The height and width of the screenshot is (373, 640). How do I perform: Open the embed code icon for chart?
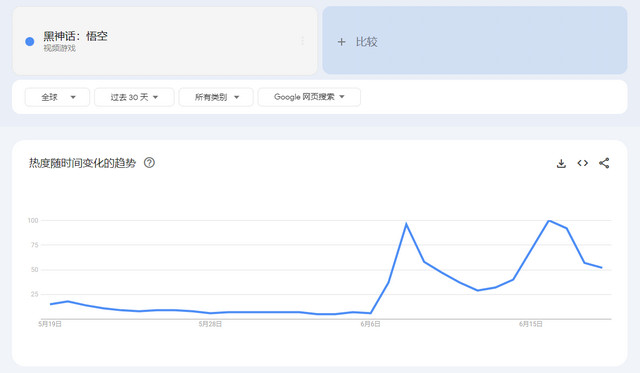pos(582,163)
